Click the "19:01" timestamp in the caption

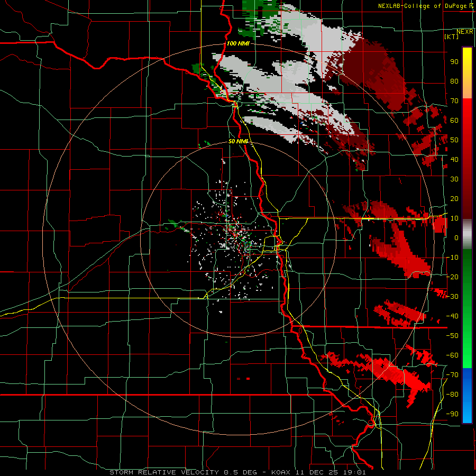pyautogui.click(x=354, y=472)
